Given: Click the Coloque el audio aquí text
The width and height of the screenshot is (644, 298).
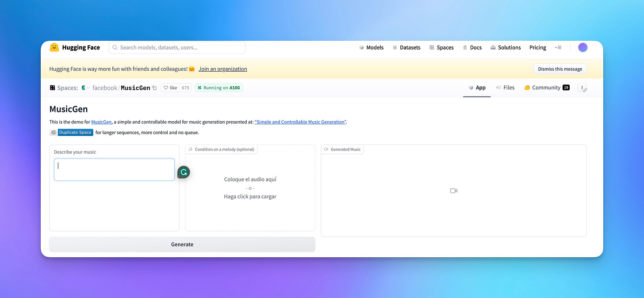Looking at the screenshot, I should pos(250,179).
